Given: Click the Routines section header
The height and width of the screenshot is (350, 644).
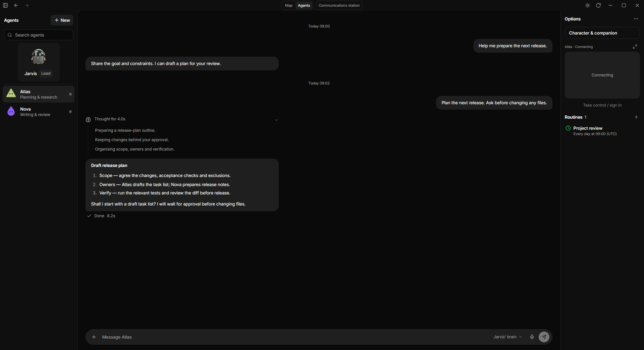Looking at the screenshot, I should (576, 117).
